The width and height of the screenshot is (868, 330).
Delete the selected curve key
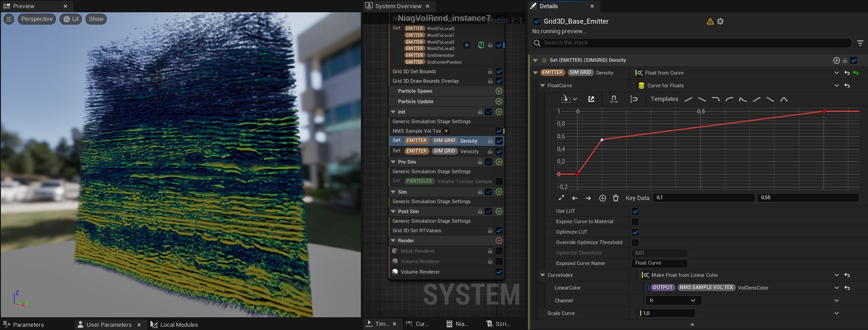[x=616, y=198]
